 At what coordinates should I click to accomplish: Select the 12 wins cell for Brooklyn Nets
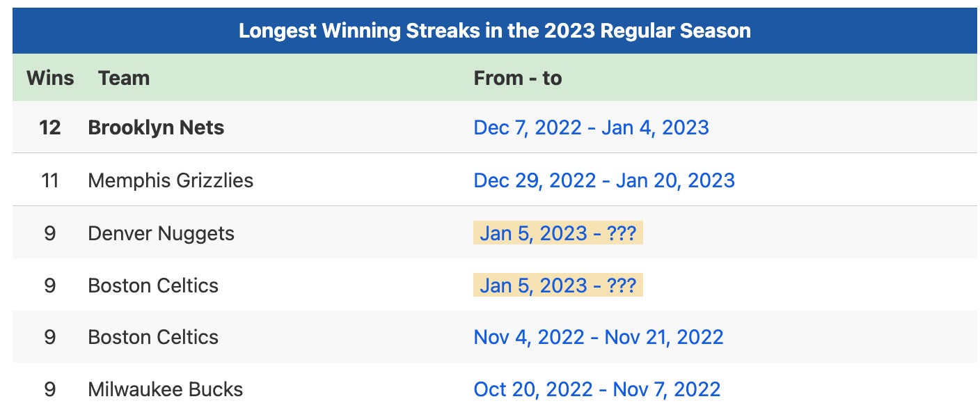(x=50, y=127)
